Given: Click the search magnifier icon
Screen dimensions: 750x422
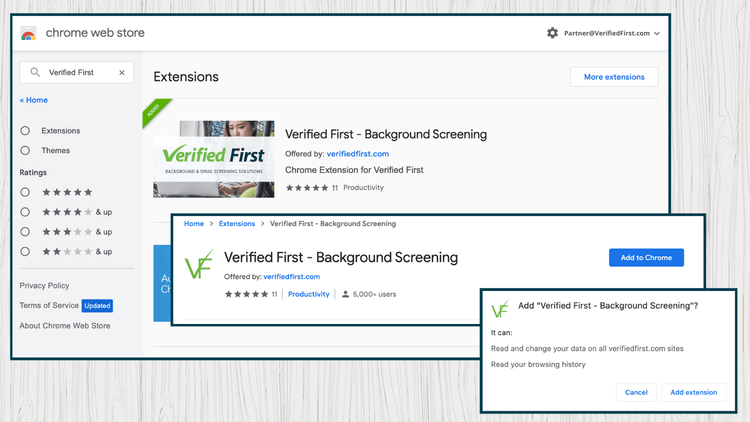Looking at the screenshot, I should 35,72.
